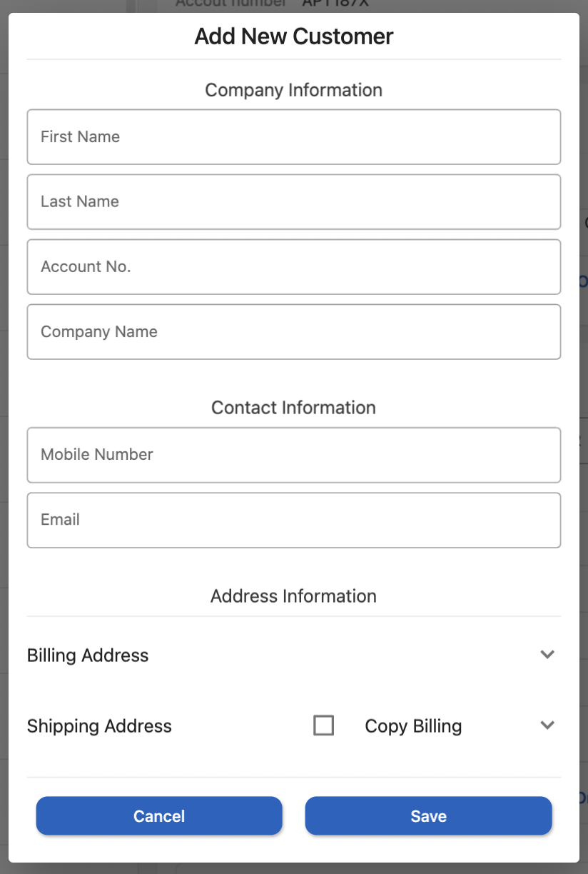Focus the Last Name text box

click(293, 202)
